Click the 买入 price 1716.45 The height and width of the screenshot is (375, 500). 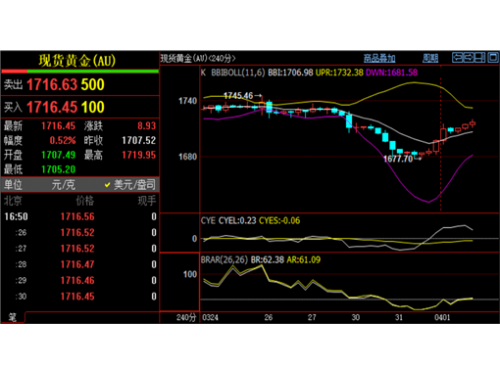tap(52, 107)
